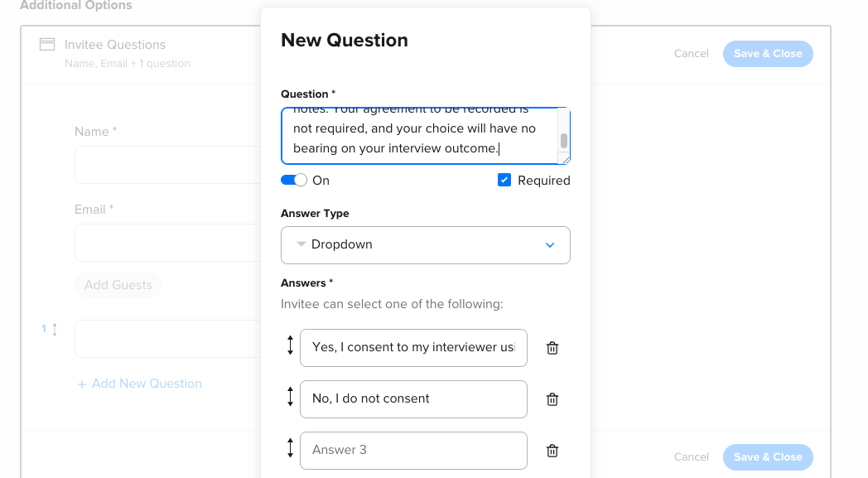The width and height of the screenshot is (868, 478).
Task: Click reorder arrows beside Answer 3
Action: (x=290, y=449)
